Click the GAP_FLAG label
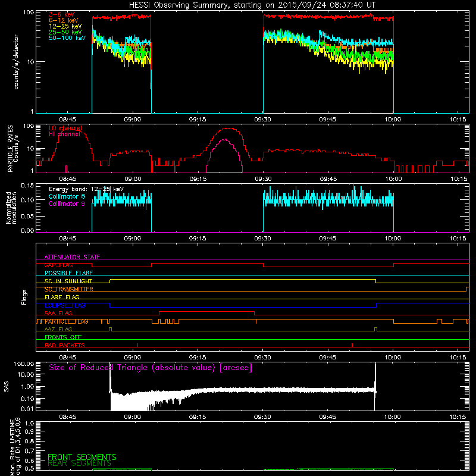This screenshot has width=476, height=476. click(x=58, y=265)
